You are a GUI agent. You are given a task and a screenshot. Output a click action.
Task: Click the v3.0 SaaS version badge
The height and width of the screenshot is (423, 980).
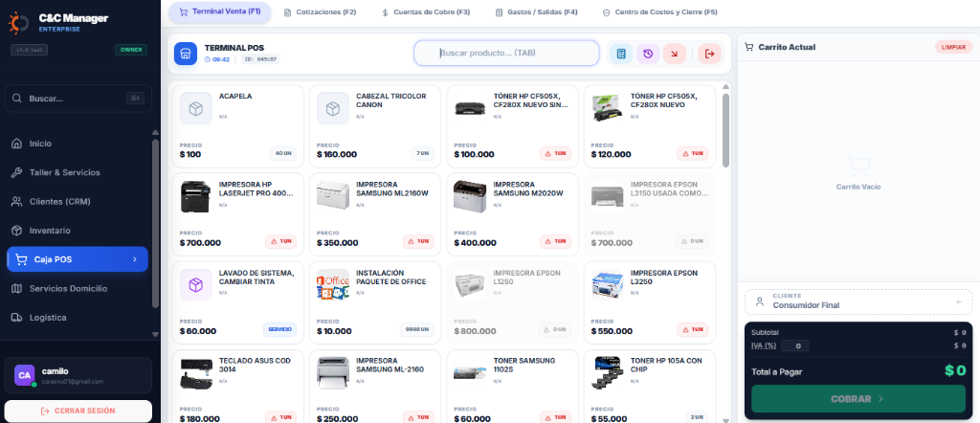[30, 50]
